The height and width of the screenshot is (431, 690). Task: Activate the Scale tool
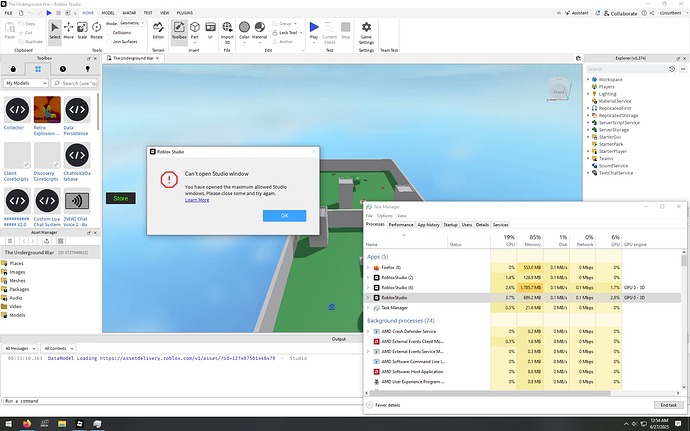click(x=82, y=30)
